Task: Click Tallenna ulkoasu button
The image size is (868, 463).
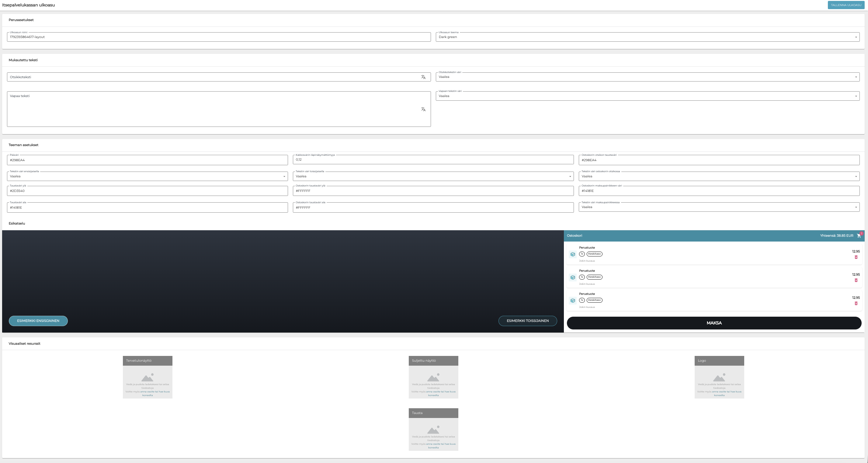Action: [846, 5]
